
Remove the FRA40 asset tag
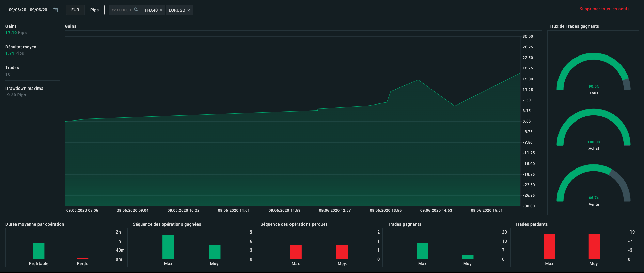(161, 10)
